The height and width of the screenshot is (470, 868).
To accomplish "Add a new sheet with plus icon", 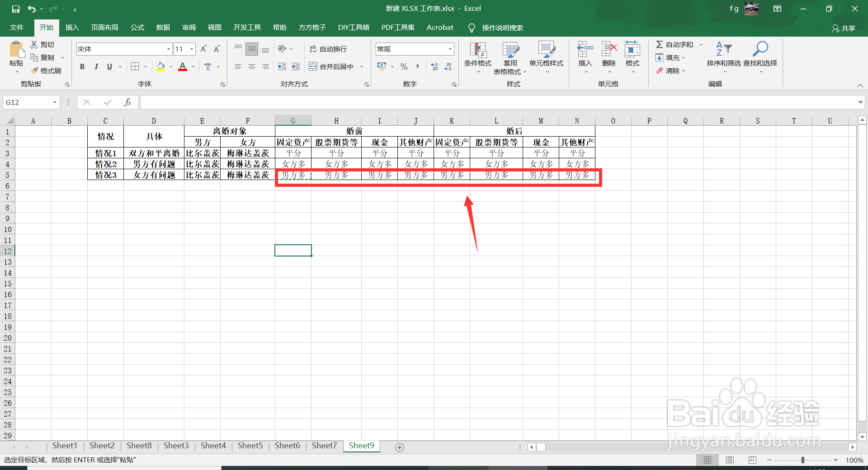I will [x=400, y=447].
